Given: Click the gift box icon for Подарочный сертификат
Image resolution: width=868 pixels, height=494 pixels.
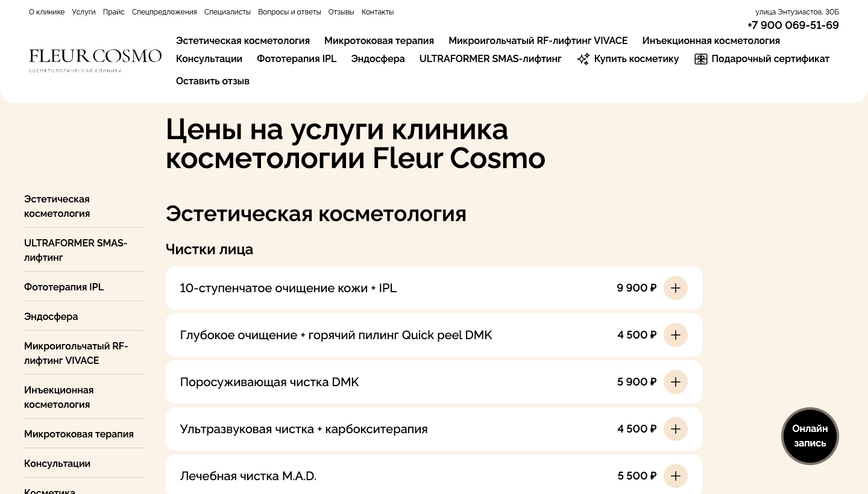Looking at the screenshot, I should (700, 59).
